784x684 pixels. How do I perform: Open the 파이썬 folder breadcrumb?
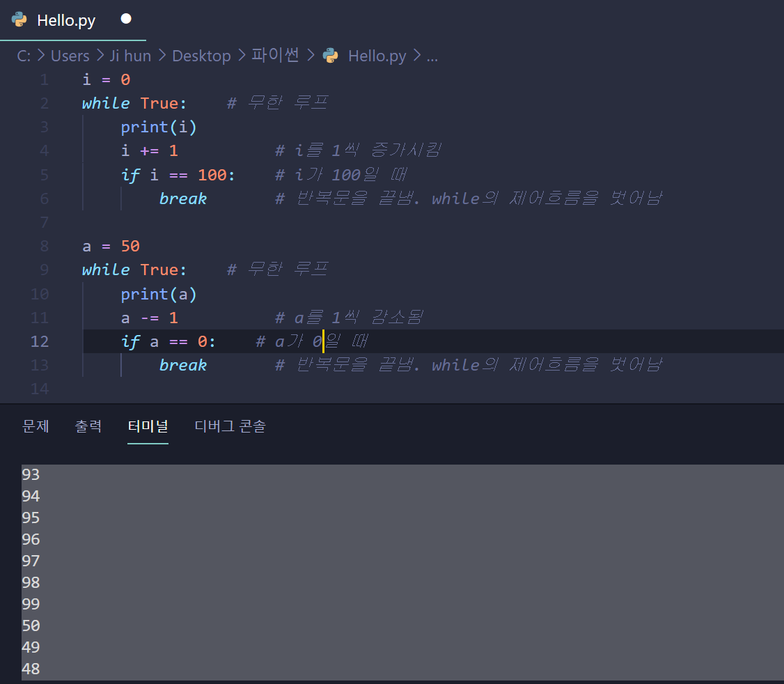pos(275,55)
